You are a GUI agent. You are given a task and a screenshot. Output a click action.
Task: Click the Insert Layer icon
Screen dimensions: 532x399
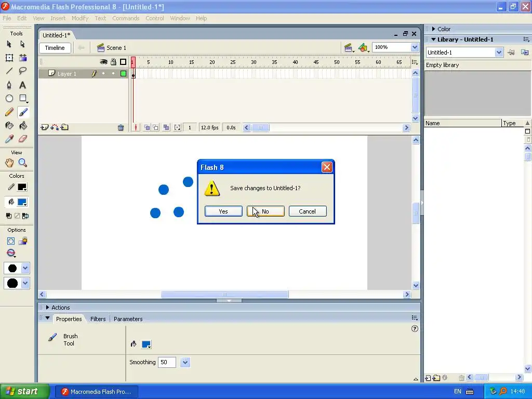(x=44, y=128)
